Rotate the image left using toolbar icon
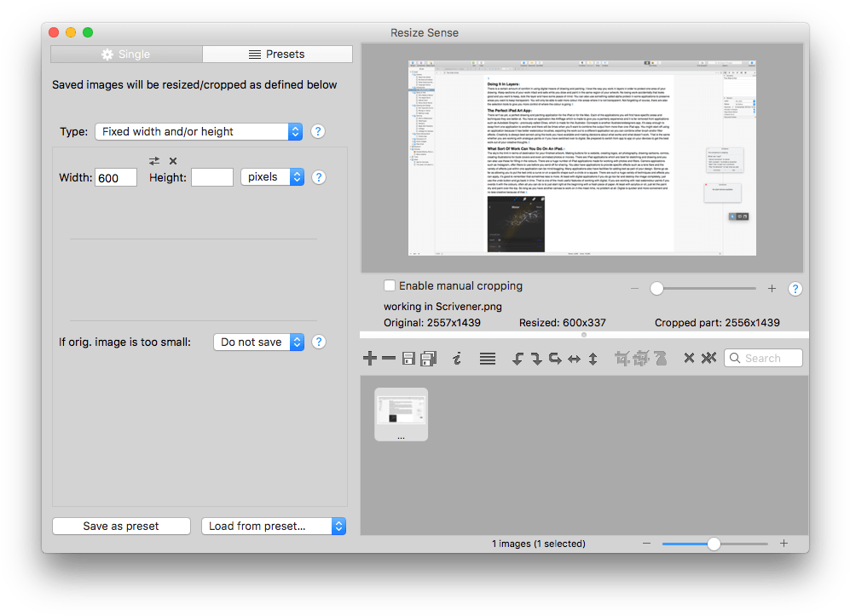The width and height of the screenshot is (850, 616). 518,358
